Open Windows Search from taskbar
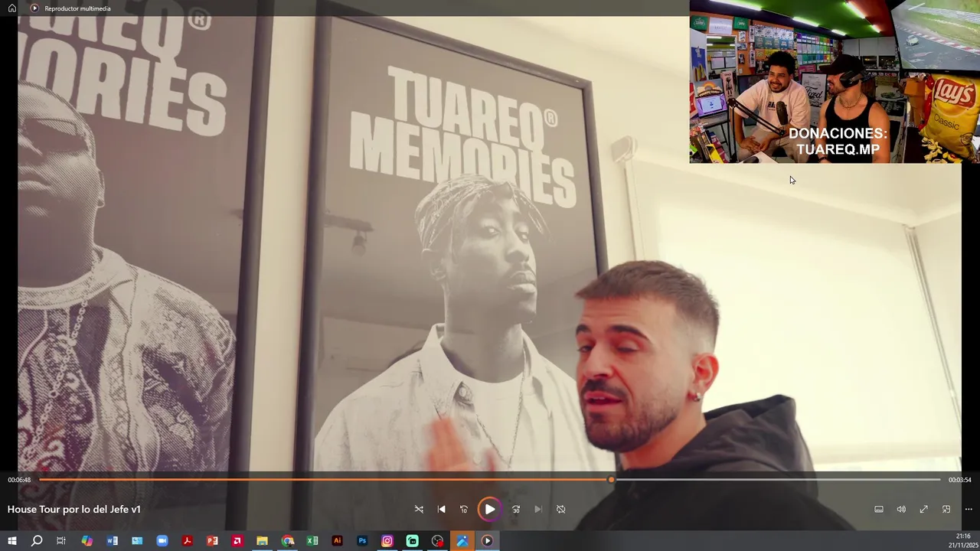Image resolution: width=980 pixels, height=551 pixels. coord(37,541)
